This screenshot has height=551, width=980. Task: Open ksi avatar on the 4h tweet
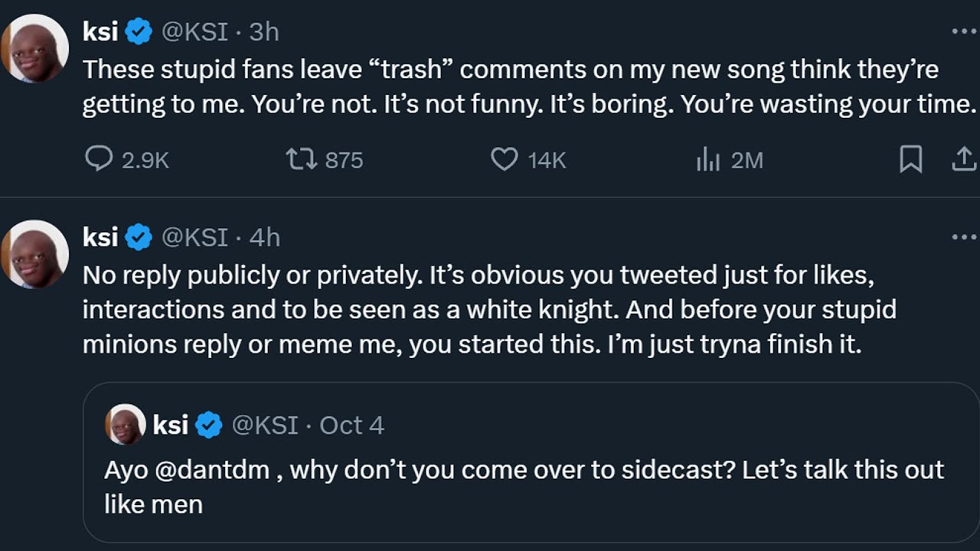(35, 254)
